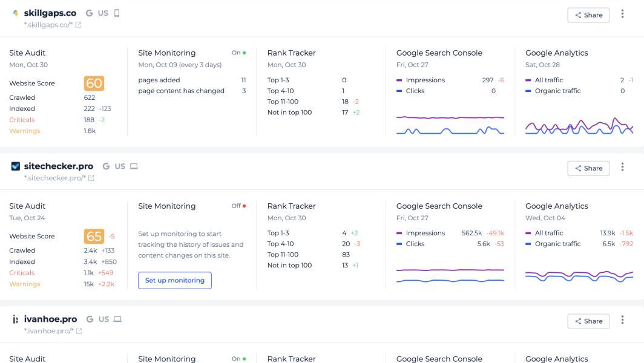Click the desktop device icon for sitechecker.pro
644x363 pixels.
click(134, 166)
